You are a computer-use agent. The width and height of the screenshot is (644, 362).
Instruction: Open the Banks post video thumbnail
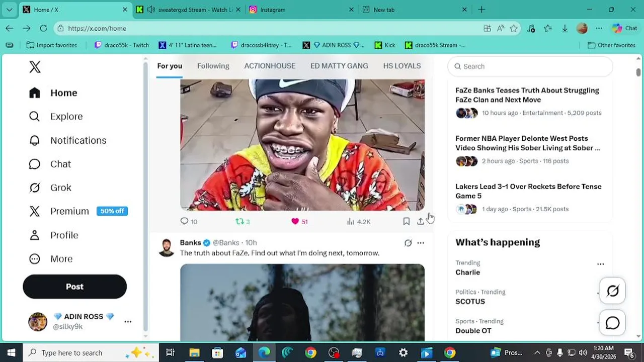(x=302, y=303)
